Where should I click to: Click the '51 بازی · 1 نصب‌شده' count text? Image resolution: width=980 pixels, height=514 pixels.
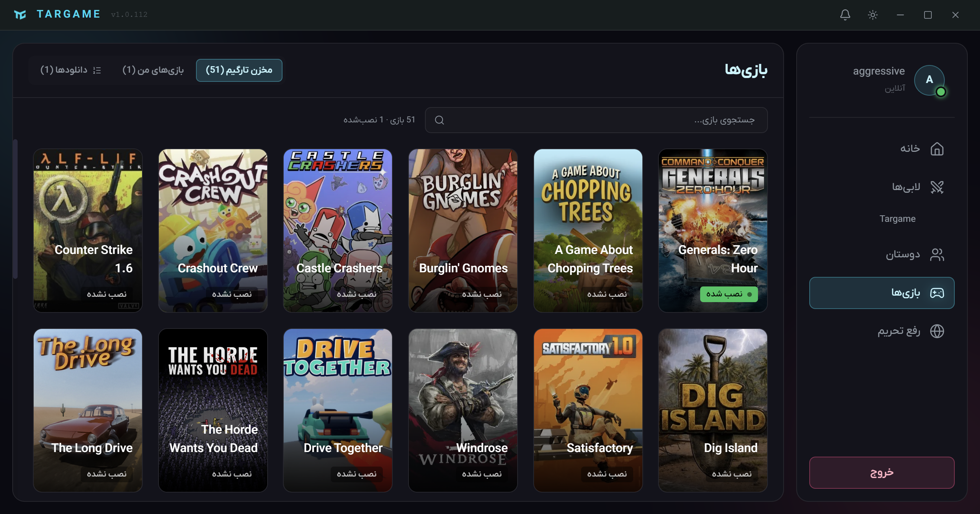point(379,120)
